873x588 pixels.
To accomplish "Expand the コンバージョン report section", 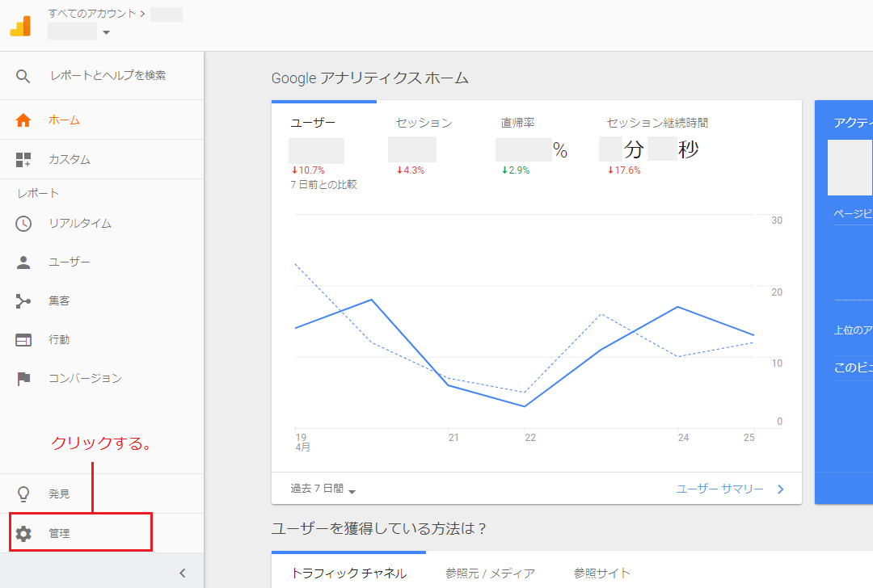I will click(102, 379).
